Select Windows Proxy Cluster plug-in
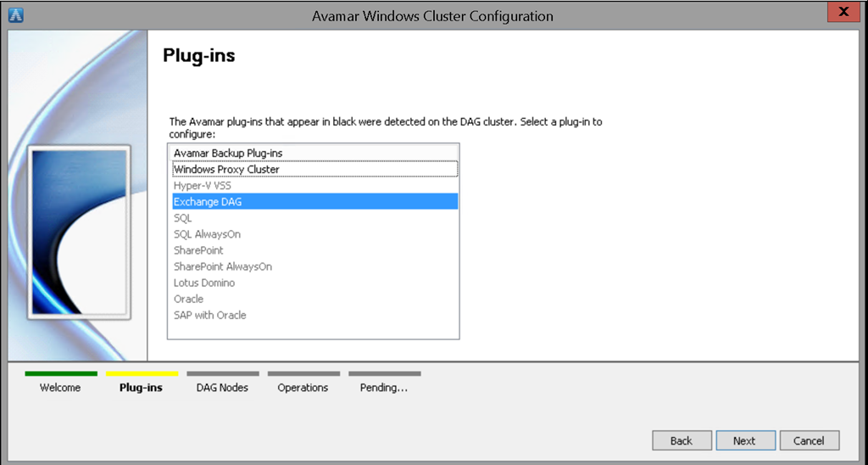Viewport: 868px width, 465px height. click(315, 169)
